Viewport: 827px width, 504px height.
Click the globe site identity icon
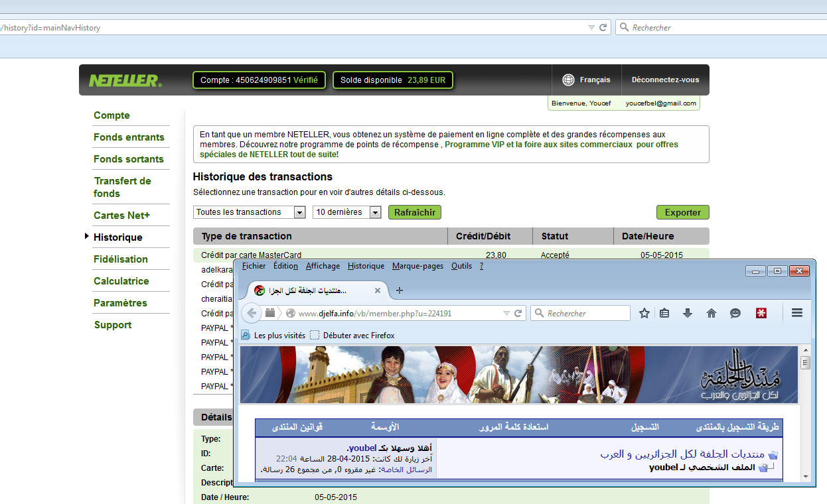tap(290, 313)
